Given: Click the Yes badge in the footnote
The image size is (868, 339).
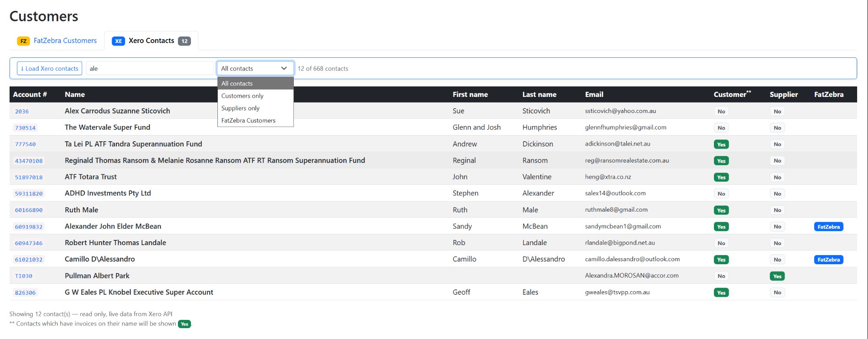Looking at the screenshot, I should pyautogui.click(x=184, y=324).
